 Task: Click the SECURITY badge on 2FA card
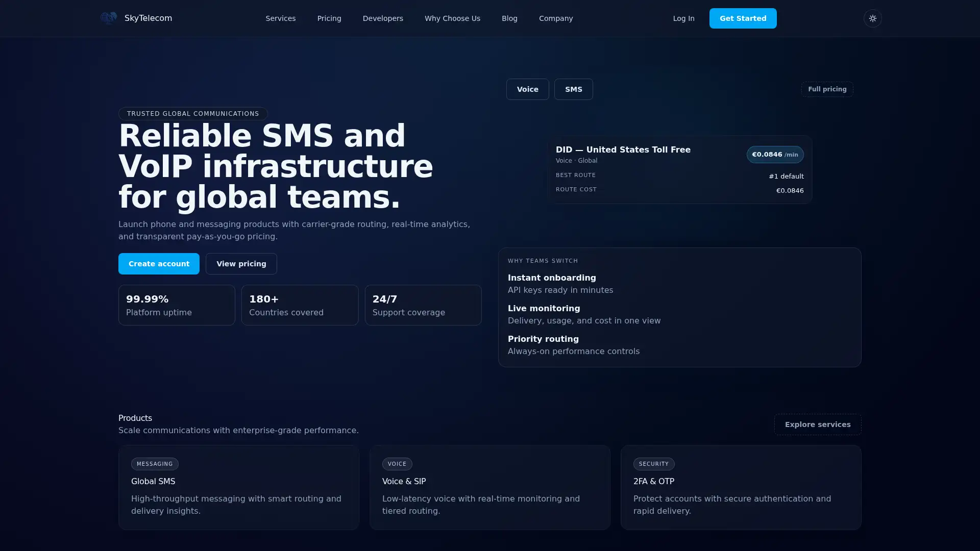point(654,464)
